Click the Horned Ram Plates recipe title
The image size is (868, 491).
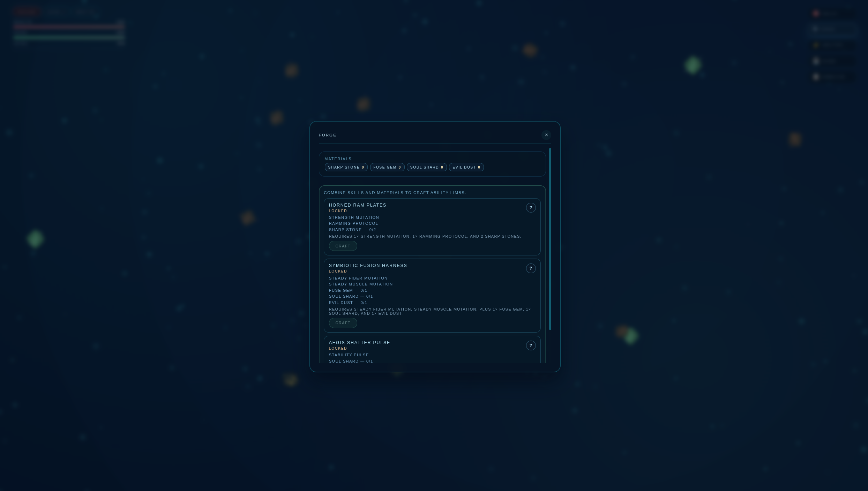pos(357,205)
